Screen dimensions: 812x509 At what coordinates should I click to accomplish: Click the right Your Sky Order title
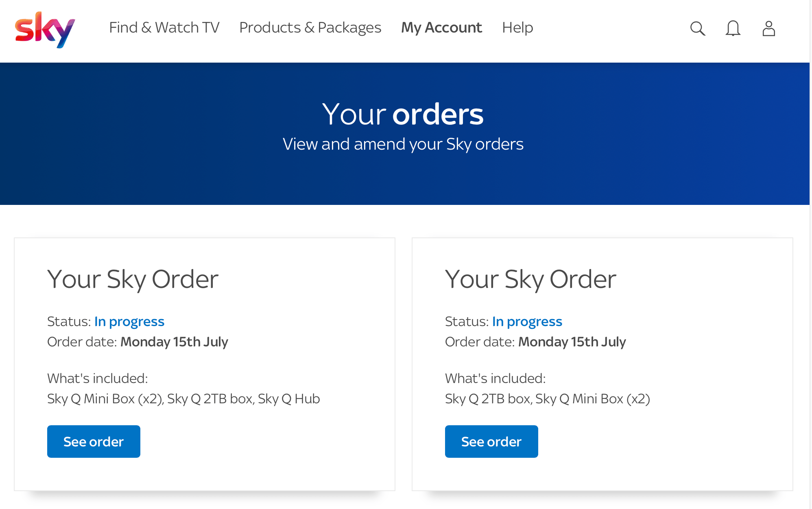pyautogui.click(x=531, y=279)
